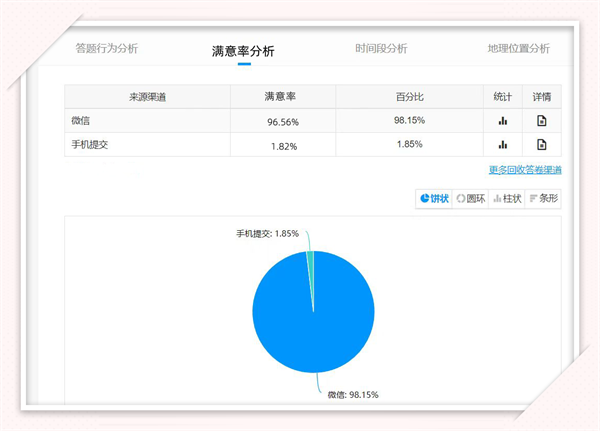Switch chart to 圆环 donut view
Screen dimensions: 600x431
point(470,198)
